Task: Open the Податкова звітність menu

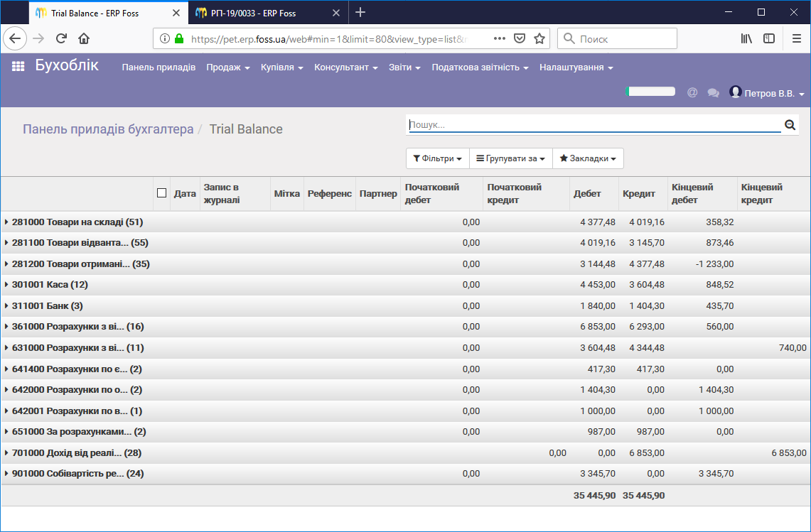Action: 480,67
